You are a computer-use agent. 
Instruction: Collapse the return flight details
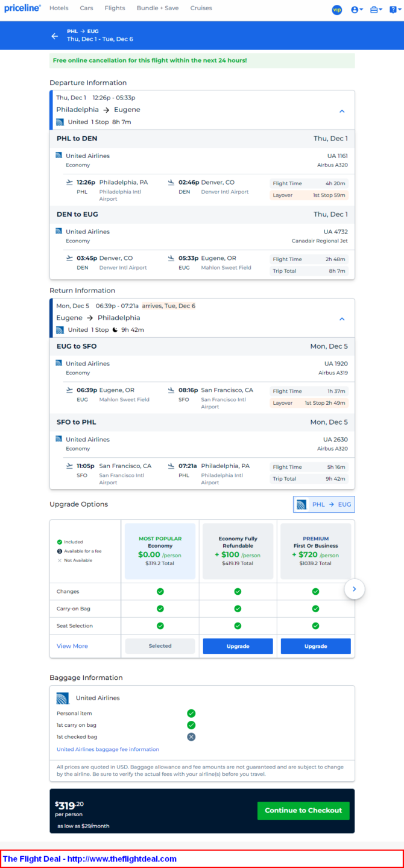[x=342, y=319]
